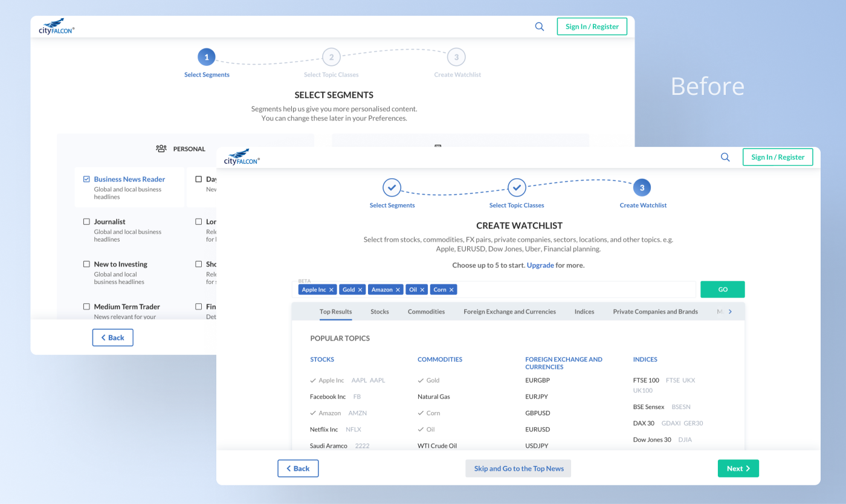Click cityFALCON logo in front window
This screenshot has width=846, height=504.
tap(242, 157)
